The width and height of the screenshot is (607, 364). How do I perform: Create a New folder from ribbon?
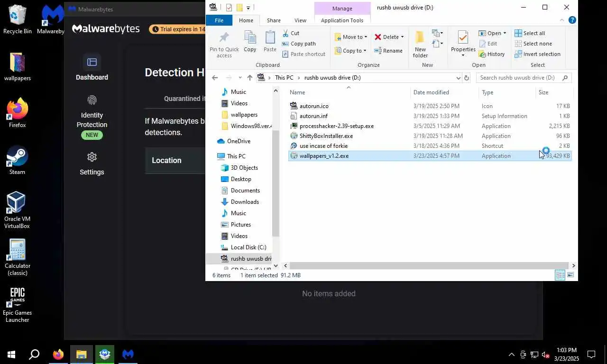(x=420, y=44)
